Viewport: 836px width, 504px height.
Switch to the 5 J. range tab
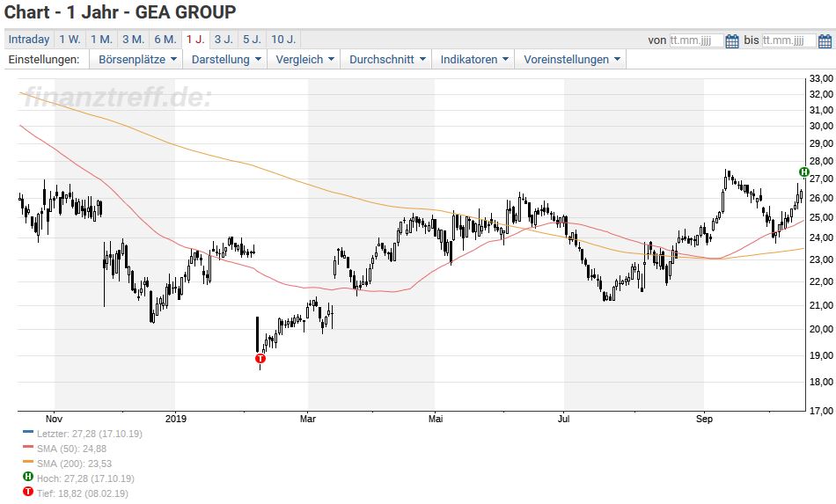[x=252, y=40]
